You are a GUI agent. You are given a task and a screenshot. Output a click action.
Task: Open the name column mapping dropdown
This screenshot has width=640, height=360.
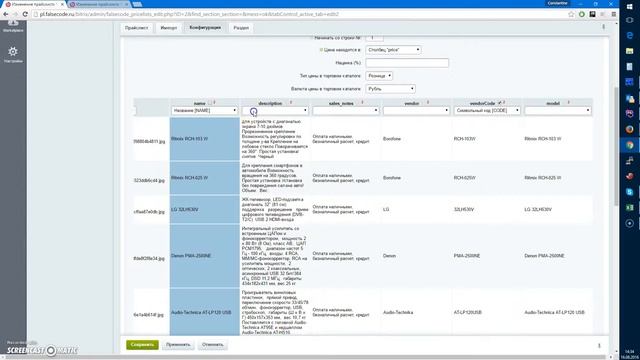204,111
